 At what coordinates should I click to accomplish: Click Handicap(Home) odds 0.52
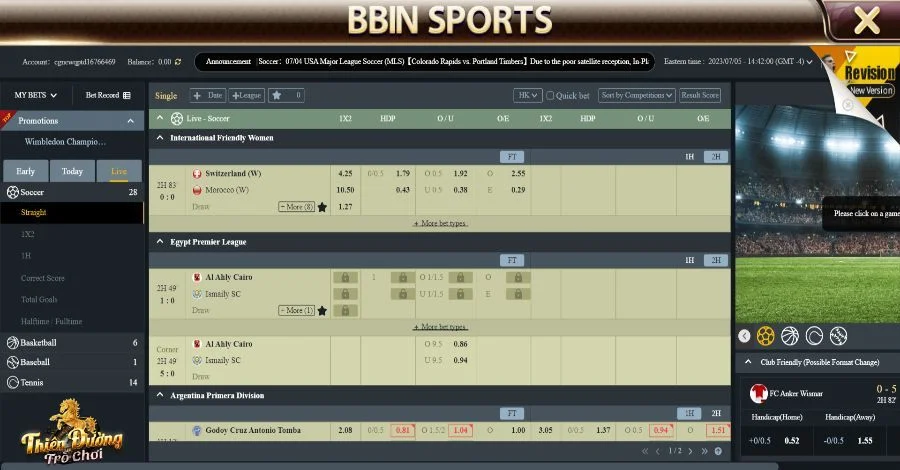[792, 441]
